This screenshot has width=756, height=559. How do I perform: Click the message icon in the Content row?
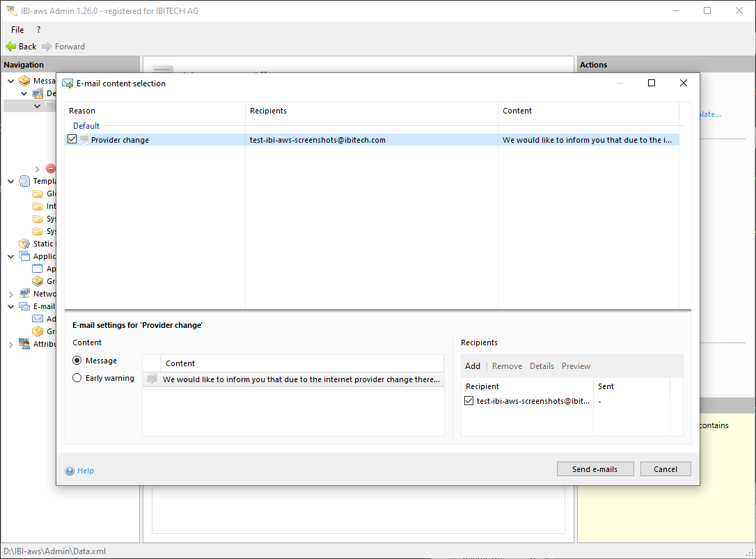click(x=152, y=379)
